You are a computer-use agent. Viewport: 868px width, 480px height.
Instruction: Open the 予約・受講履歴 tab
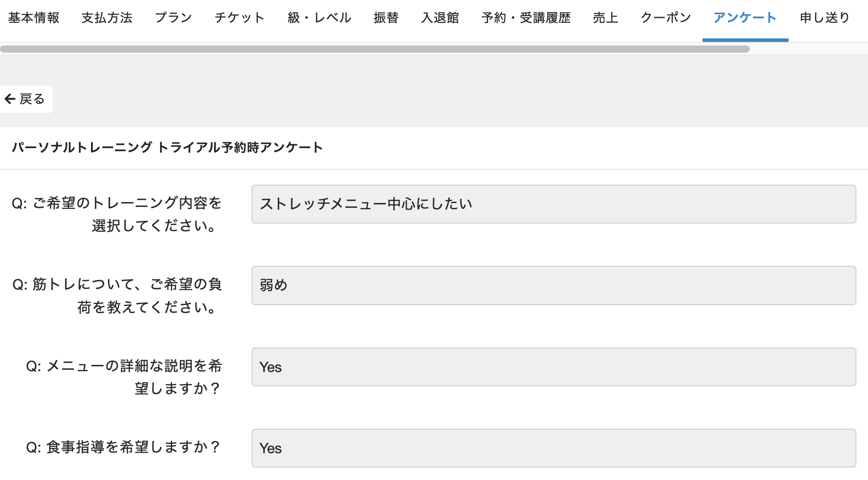click(x=526, y=18)
